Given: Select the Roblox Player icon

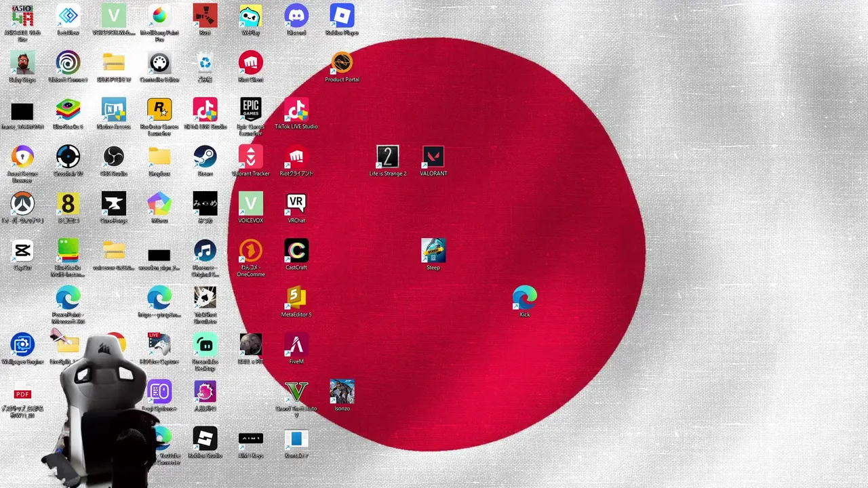Looking at the screenshot, I should [x=342, y=16].
